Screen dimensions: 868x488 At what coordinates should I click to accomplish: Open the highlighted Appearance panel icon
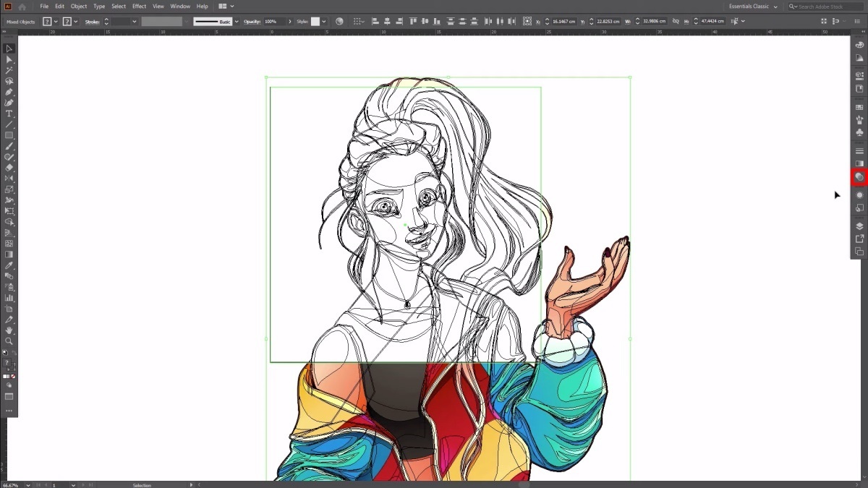point(859,176)
